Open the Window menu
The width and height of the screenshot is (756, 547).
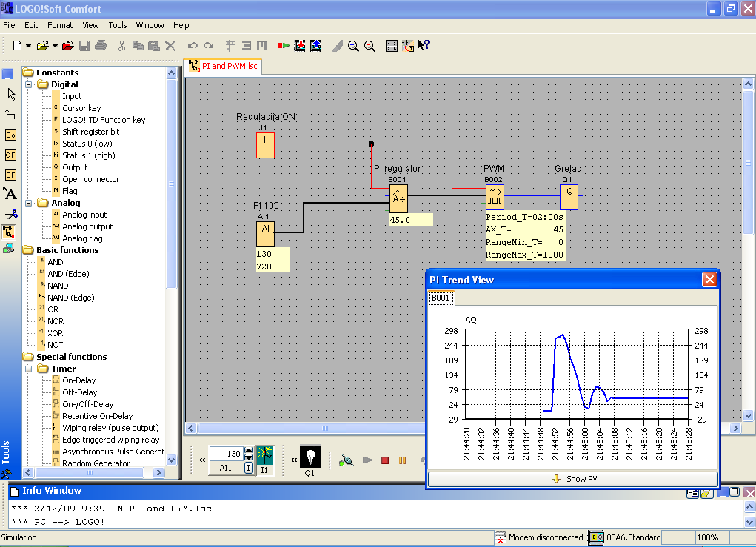point(150,25)
